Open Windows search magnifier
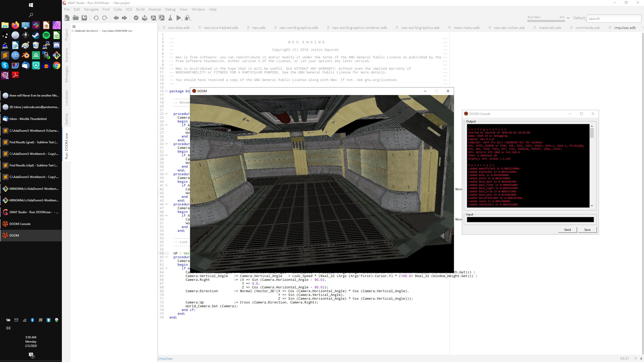 coord(31,15)
